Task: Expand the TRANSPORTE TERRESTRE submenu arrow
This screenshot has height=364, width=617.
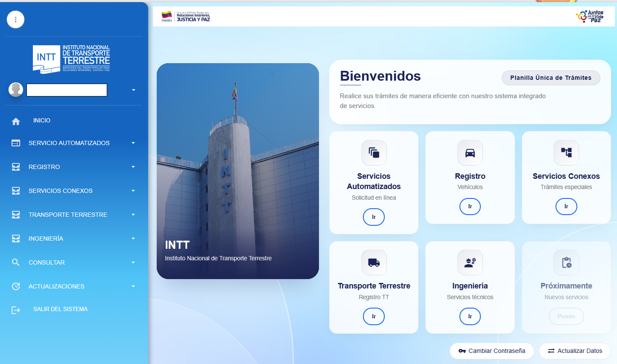Action: 133,215
